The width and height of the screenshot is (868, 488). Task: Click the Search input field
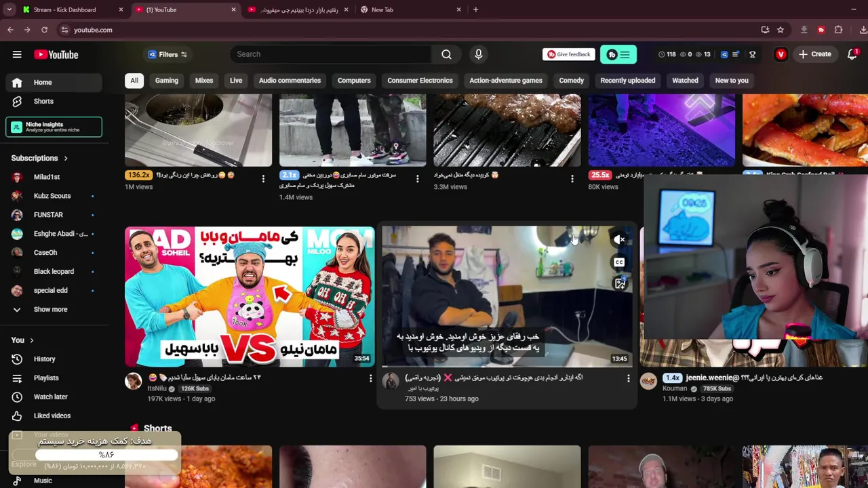coord(331,54)
